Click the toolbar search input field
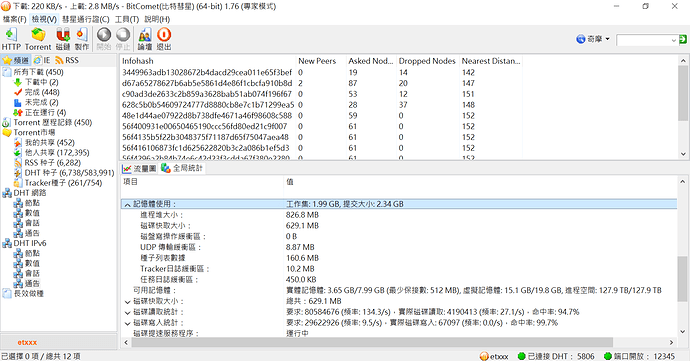This screenshot has width=690, height=361. pyautogui.click(x=643, y=41)
